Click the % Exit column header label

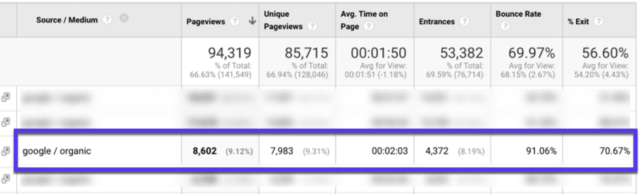pyautogui.click(x=578, y=22)
